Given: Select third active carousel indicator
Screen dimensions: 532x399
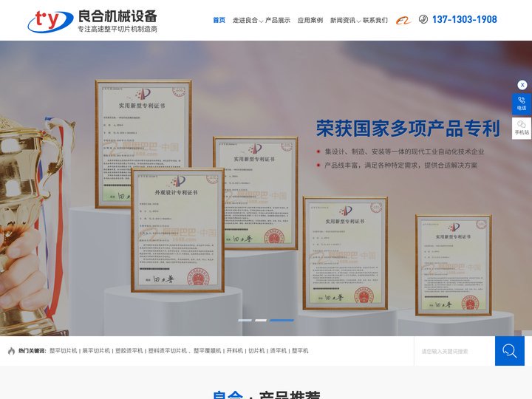Looking at the screenshot, I should tap(282, 320).
